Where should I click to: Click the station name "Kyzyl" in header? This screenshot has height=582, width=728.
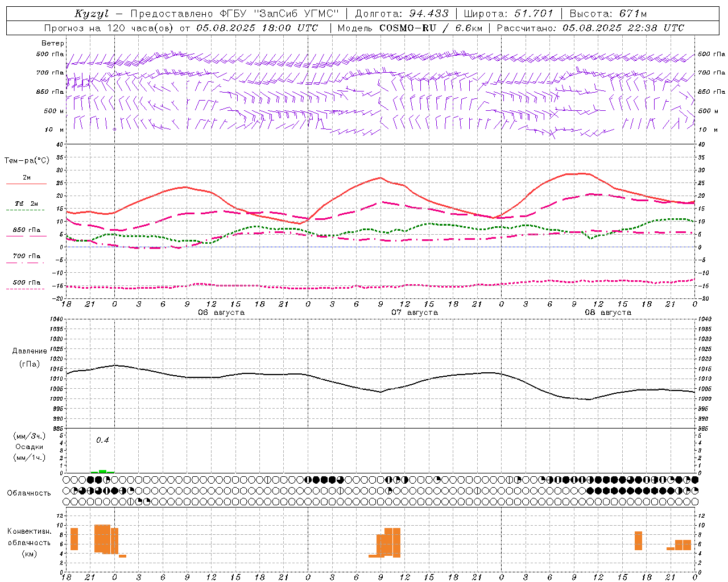click(91, 14)
